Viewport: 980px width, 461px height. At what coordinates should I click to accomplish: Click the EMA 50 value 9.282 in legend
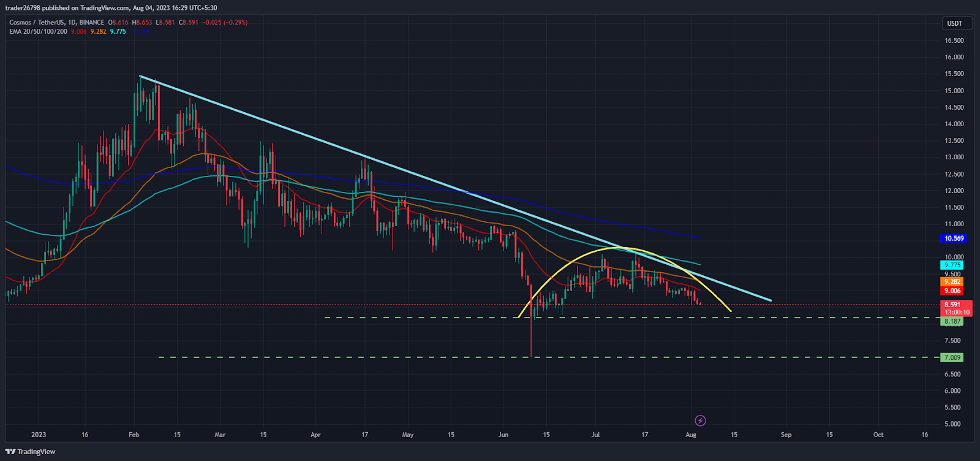98,31
